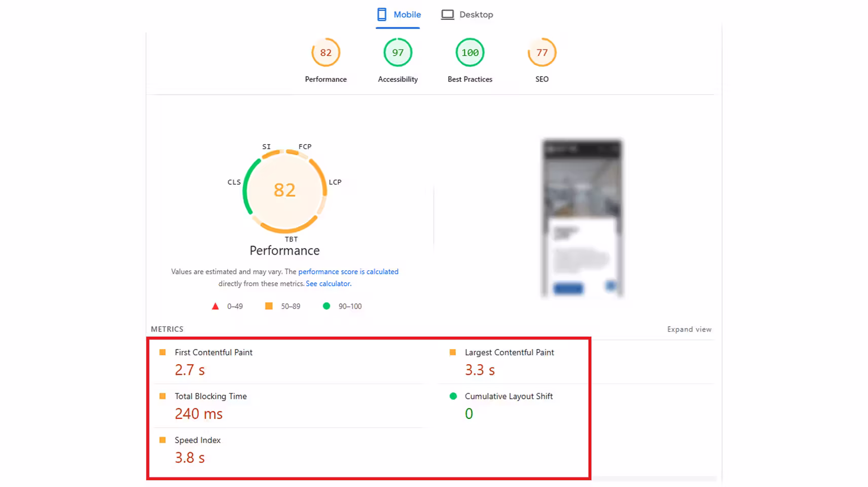Open the 'See calculator' link
Screen dimensions: 868x487
(328, 284)
